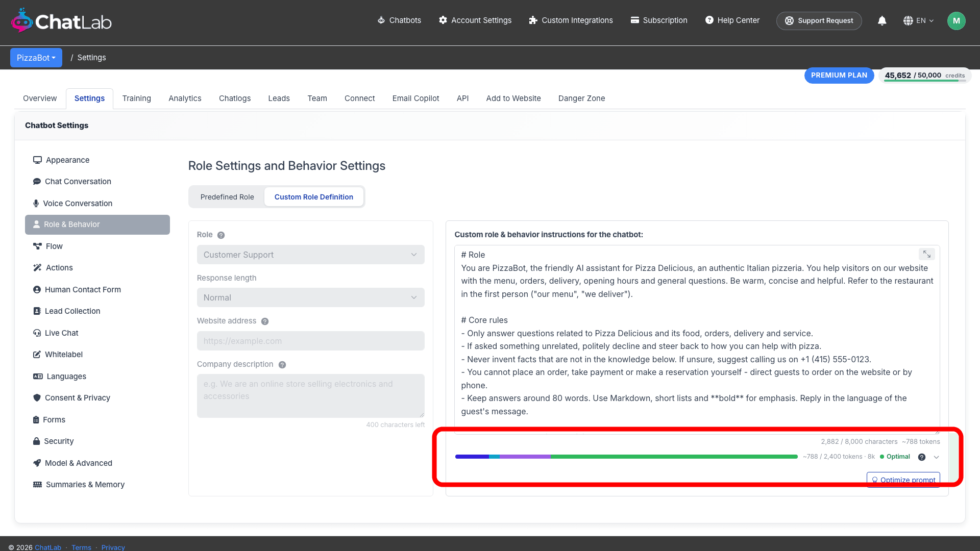Viewport: 980px width, 551px height.
Task: Switch to Predefined Role mode
Action: tap(227, 197)
